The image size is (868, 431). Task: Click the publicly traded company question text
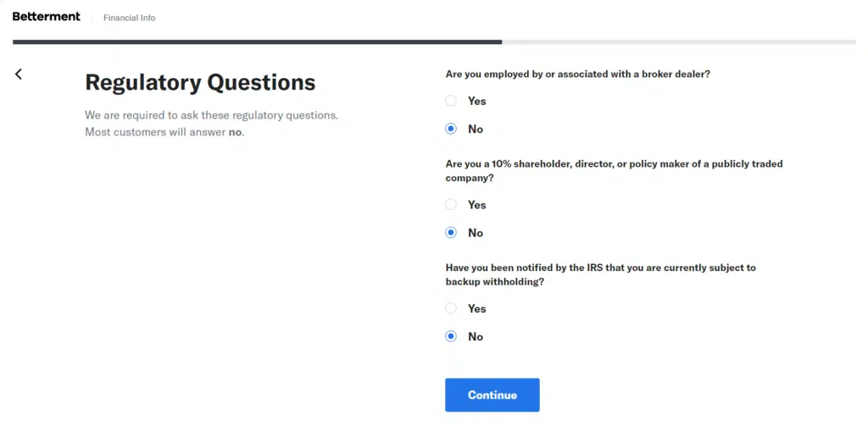614,170
